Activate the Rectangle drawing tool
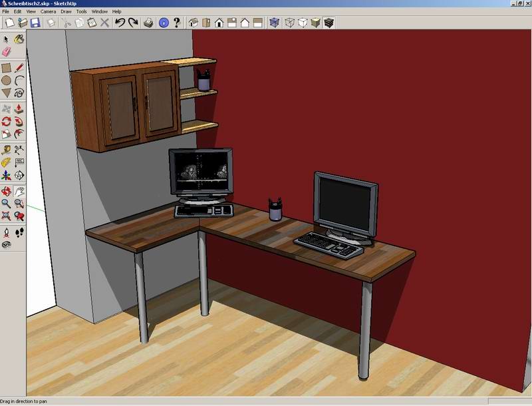 point(7,68)
